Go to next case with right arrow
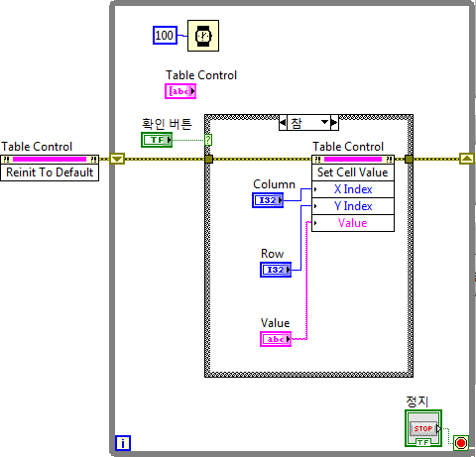The image size is (476, 457). coord(334,123)
